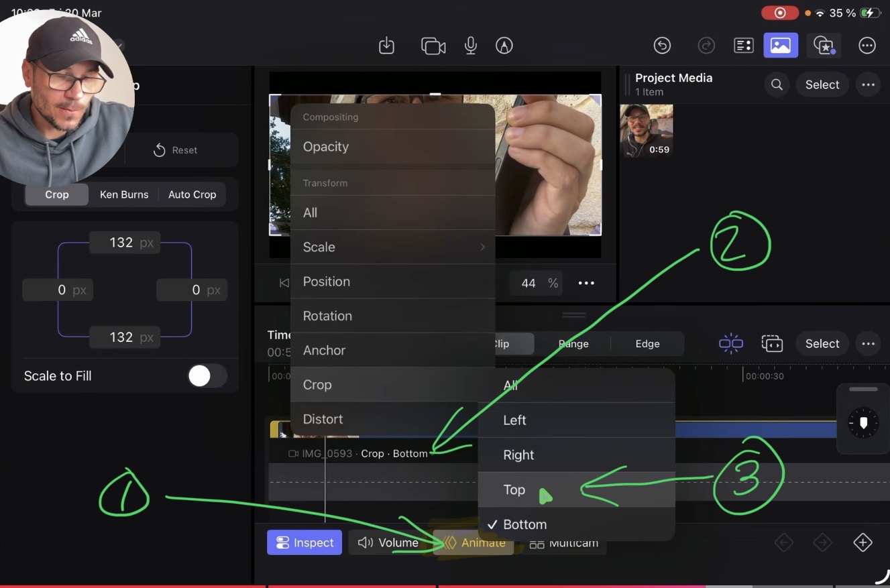
Task: Expand the Scale submenu chevron
Action: [482, 247]
